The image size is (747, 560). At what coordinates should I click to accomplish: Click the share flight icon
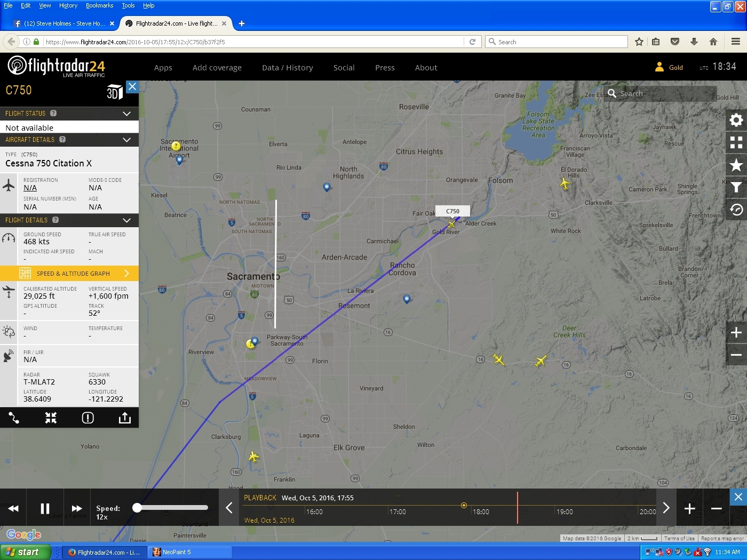tap(124, 418)
